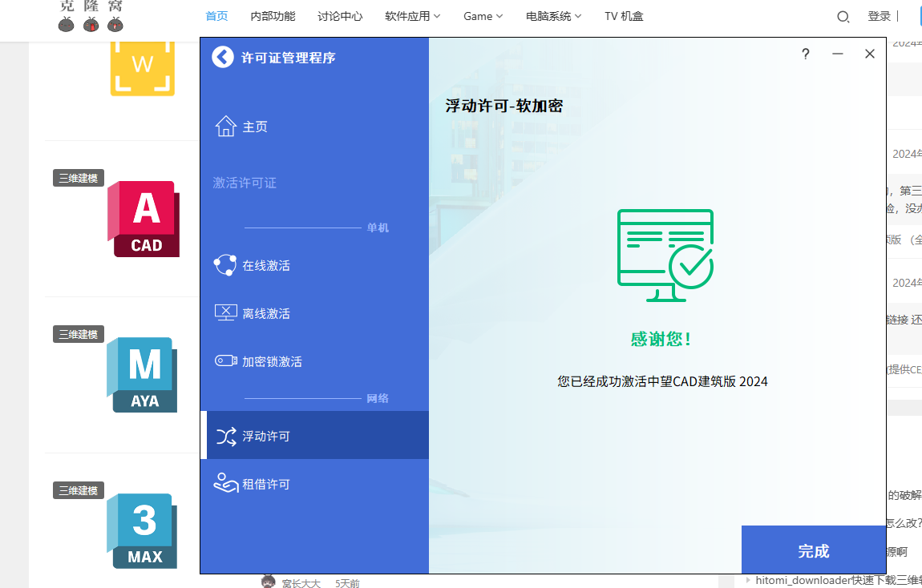This screenshot has height=588, width=922.
Task: Click the 登录 login link
Action: coord(879,17)
